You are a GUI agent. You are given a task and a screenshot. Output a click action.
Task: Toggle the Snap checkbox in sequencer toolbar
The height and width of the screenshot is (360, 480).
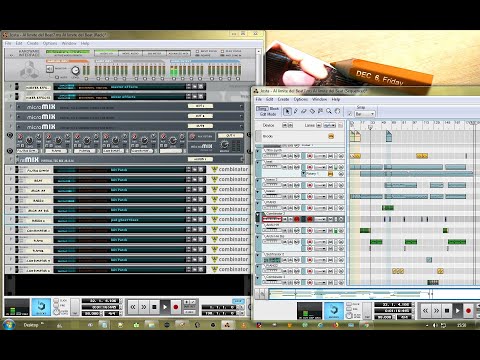[x=349, y=114]
